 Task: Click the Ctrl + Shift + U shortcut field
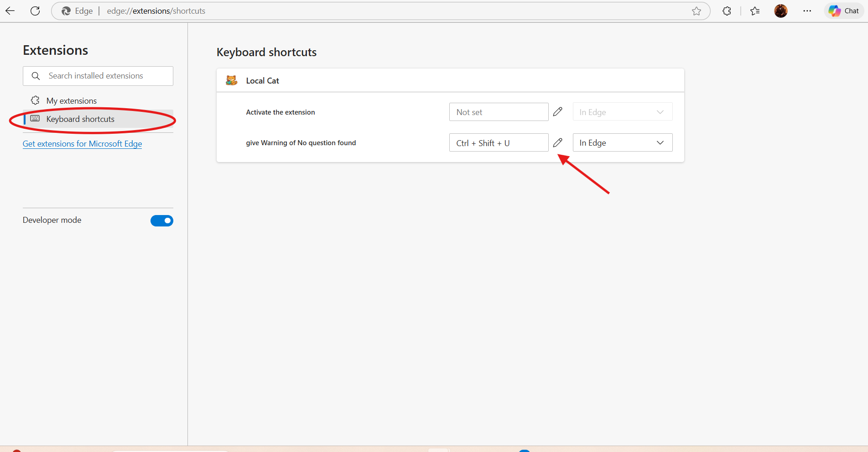(499, 142)
